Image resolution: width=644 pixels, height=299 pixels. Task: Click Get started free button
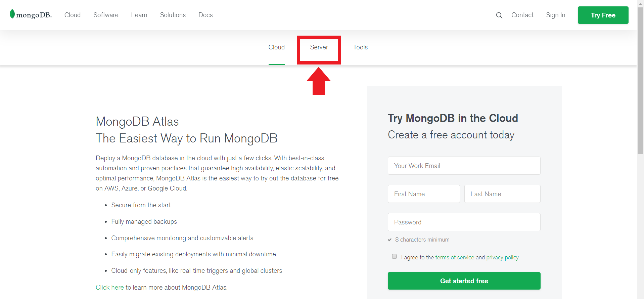pyautogui.click(x=464, y=281)
